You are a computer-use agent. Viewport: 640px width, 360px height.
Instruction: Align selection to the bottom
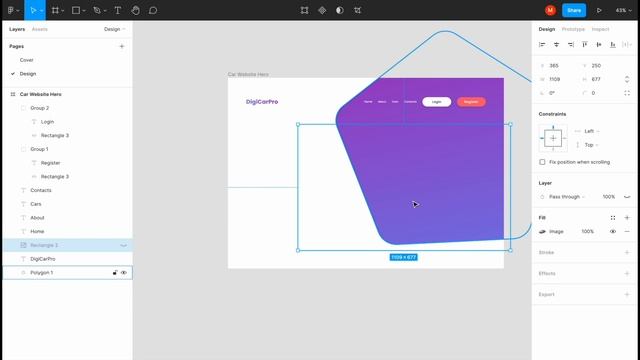[x=613, y=44]
